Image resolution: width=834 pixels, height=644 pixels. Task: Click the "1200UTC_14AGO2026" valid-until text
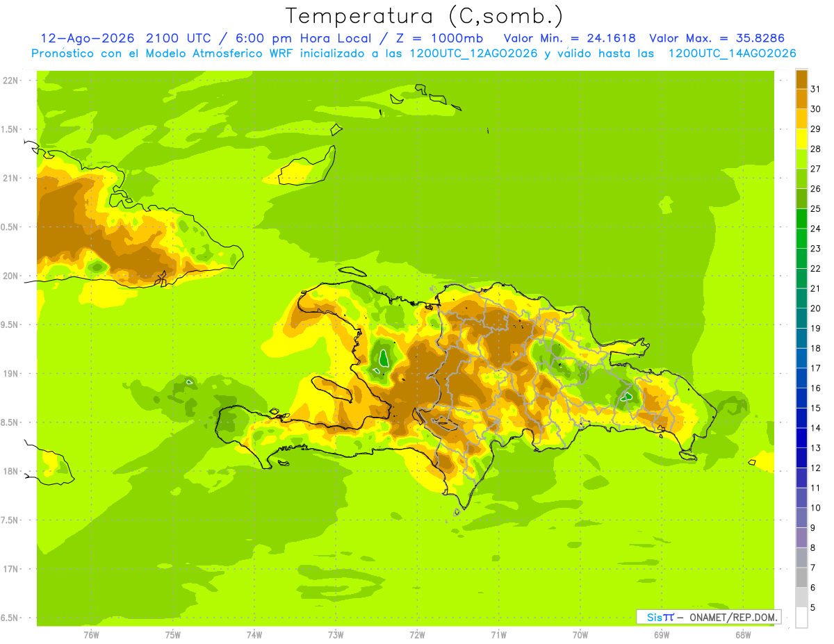tap(732, 53)
